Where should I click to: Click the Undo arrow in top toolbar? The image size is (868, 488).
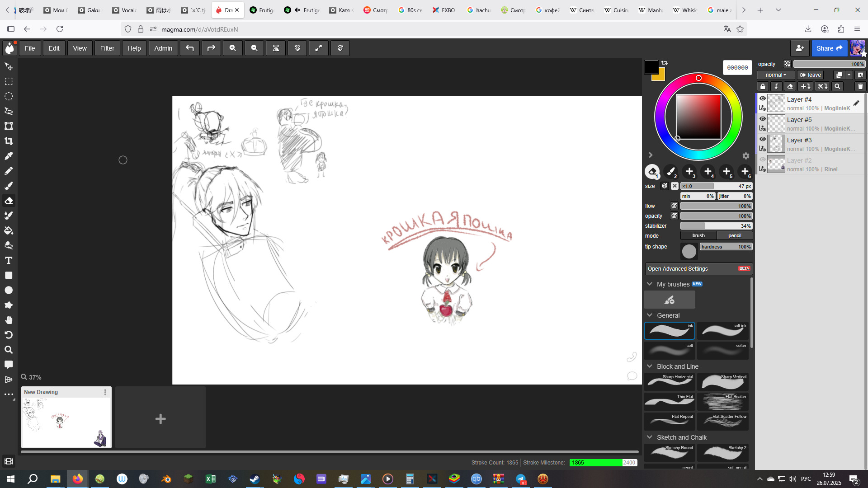pyautogui.click(x=190, y=48)
